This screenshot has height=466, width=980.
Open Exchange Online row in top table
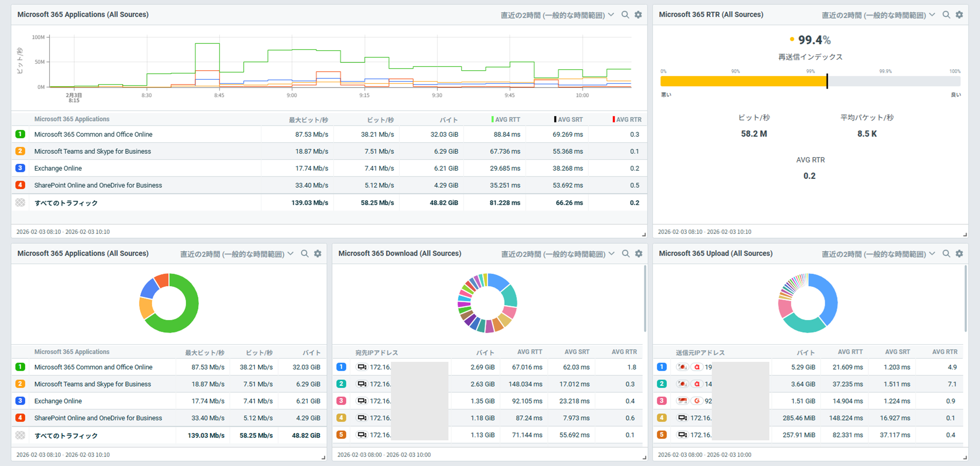point(58,169)
